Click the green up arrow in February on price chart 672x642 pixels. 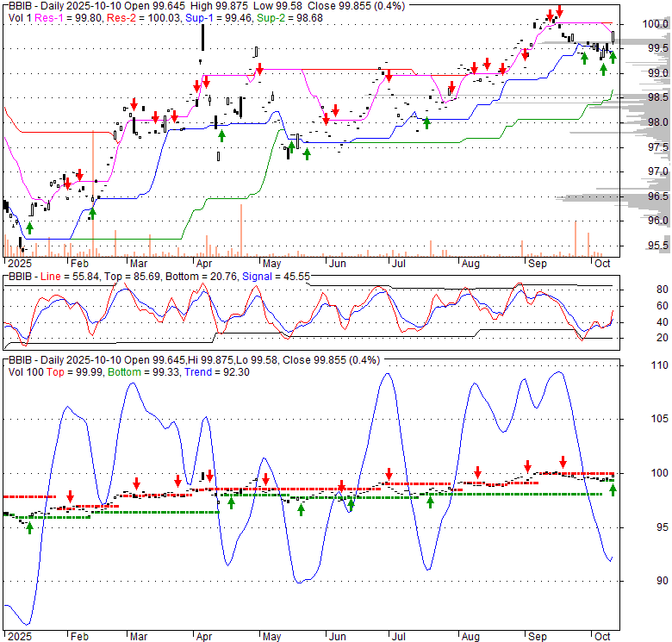tap(93, 213)
